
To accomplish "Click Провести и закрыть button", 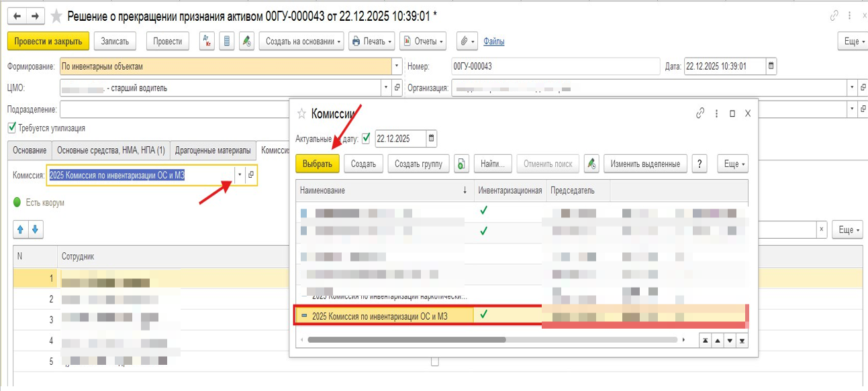I will click(x=48, y=42).
